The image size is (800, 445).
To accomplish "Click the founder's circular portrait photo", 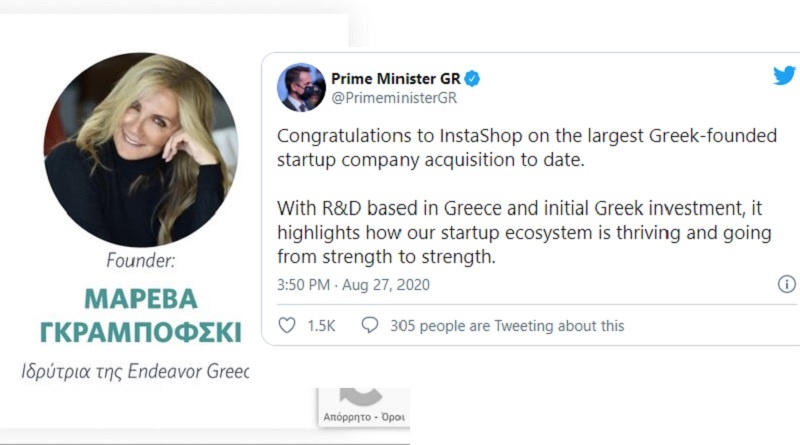I will click(140, 150).
